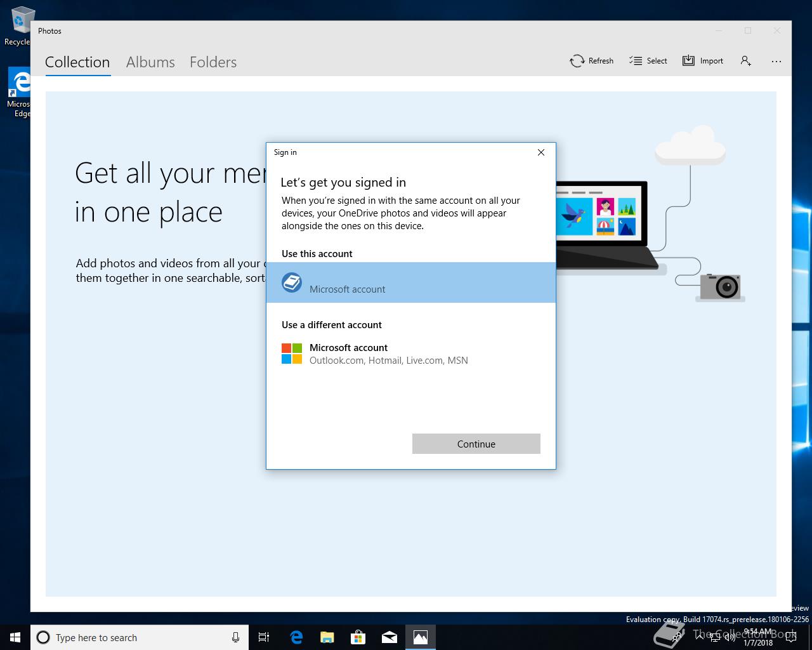Open the more options ellipsis menu
Screen dimensions: 812x650
tap(776, 62)
